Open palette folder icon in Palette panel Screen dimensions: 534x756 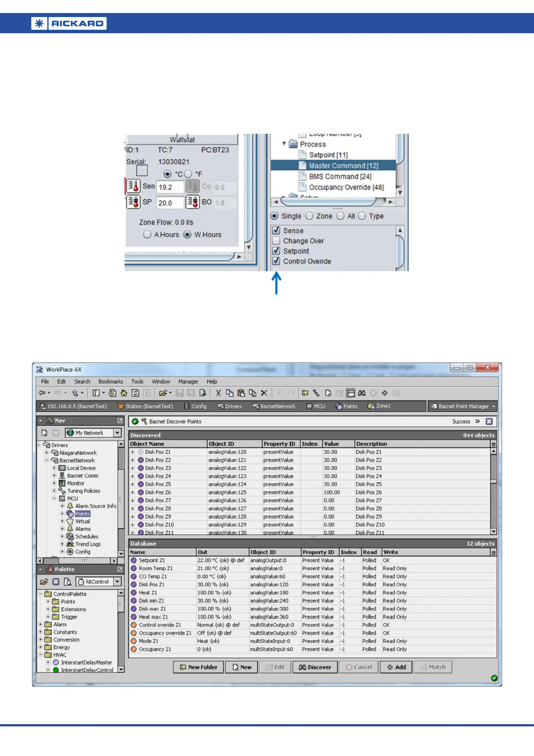click(x=44, y=582)
